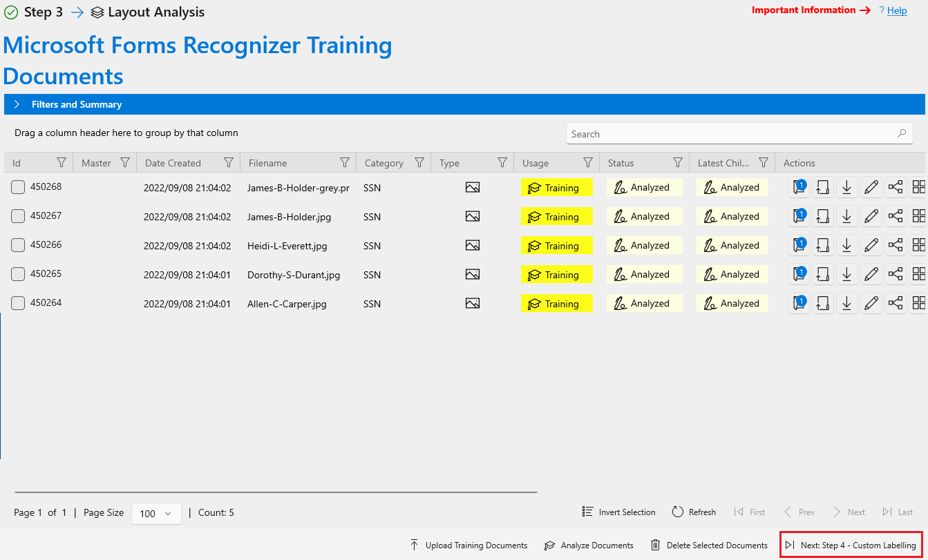Click the Prev page button

click(x=799, y=512)
